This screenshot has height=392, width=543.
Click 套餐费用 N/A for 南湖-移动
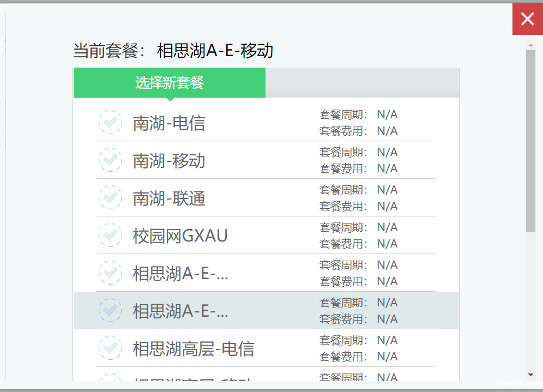coord(358,168)
